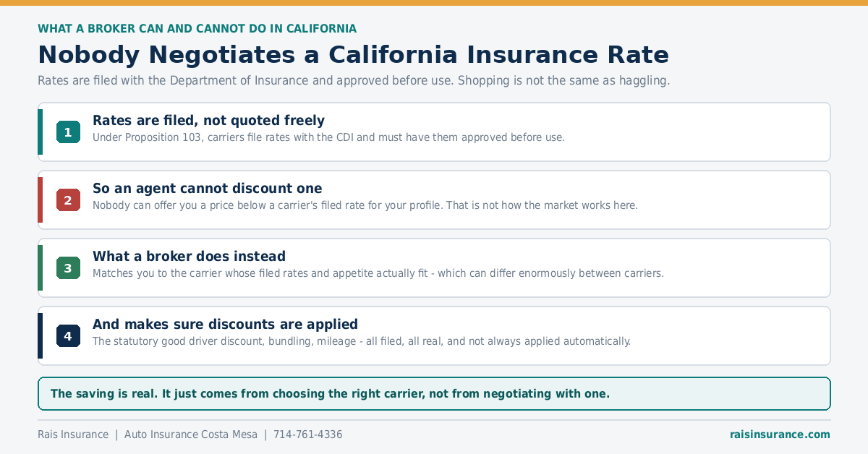The height and width of the screenshot is (454, 868).
Task: Select 'And makes sure discounts are applied' heading
Action: pyautogui.click(x=225, y=325)
